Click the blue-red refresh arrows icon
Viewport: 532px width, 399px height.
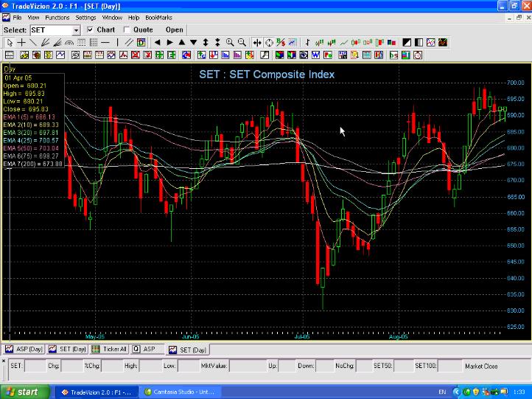[186, 55]
